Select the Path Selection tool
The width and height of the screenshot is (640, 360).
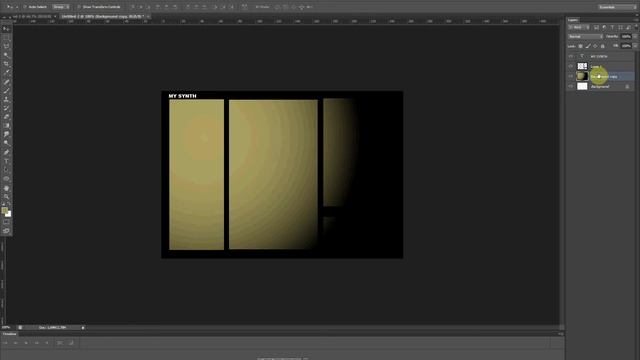[x=6, y=170]
